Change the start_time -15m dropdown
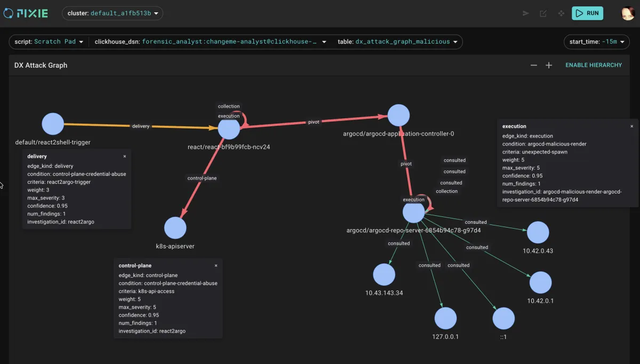The image size is (640, 364). (596, 42)
